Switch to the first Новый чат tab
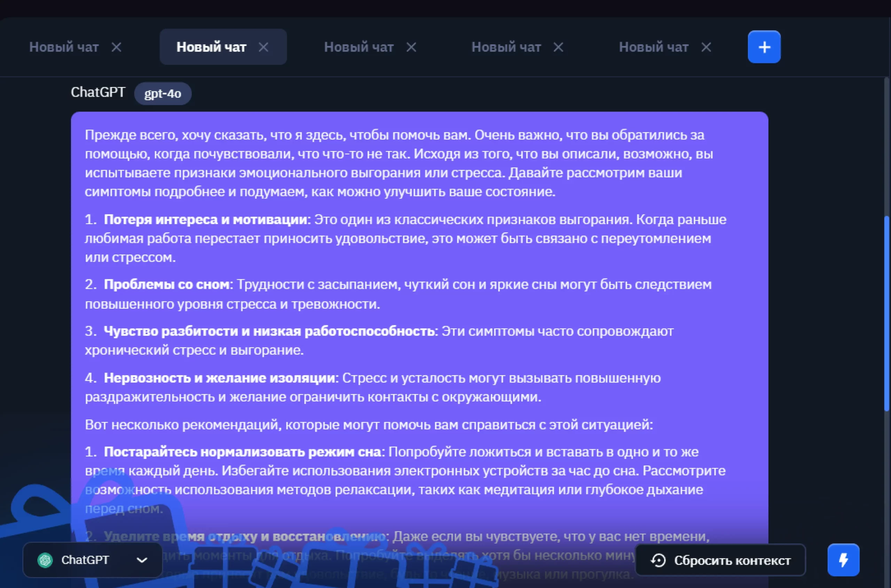Image resolution: width=891 pixels, height=588 pixels. coord(64,47)
